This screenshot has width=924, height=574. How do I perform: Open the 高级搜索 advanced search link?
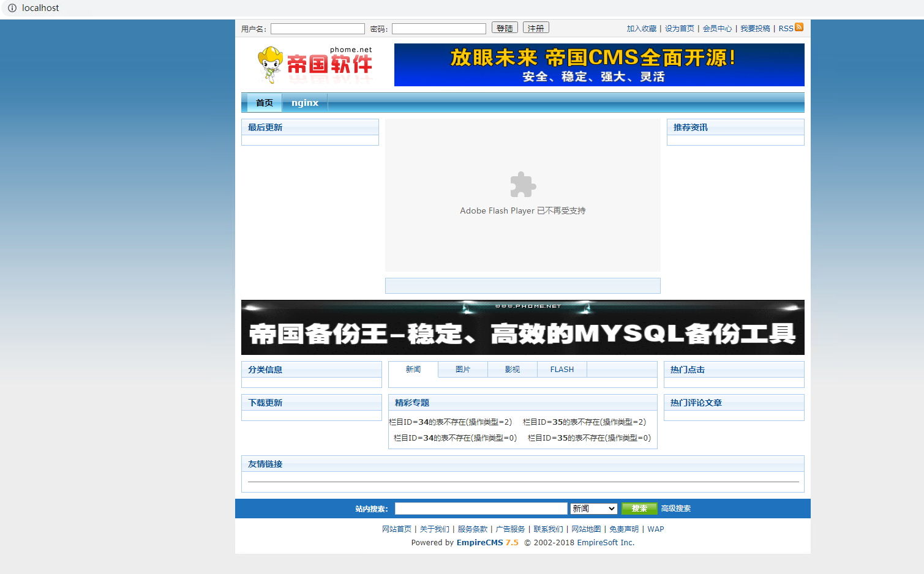(676, 508)
